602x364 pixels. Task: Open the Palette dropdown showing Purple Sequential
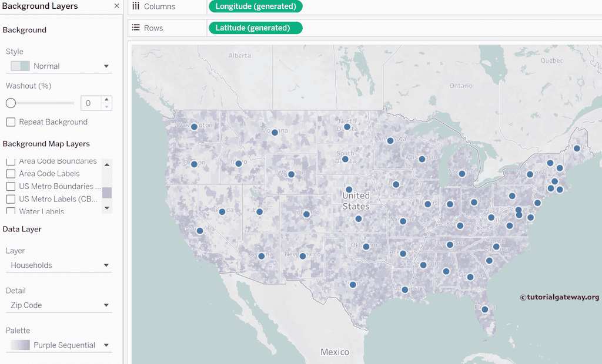coord(59,345)
